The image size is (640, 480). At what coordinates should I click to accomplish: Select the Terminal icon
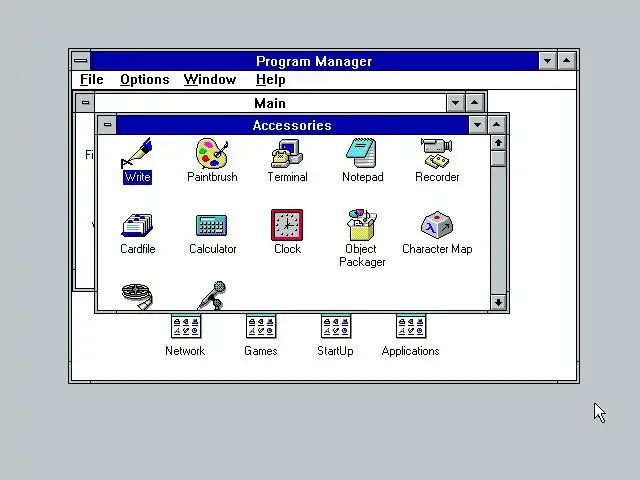pos(287,153)
